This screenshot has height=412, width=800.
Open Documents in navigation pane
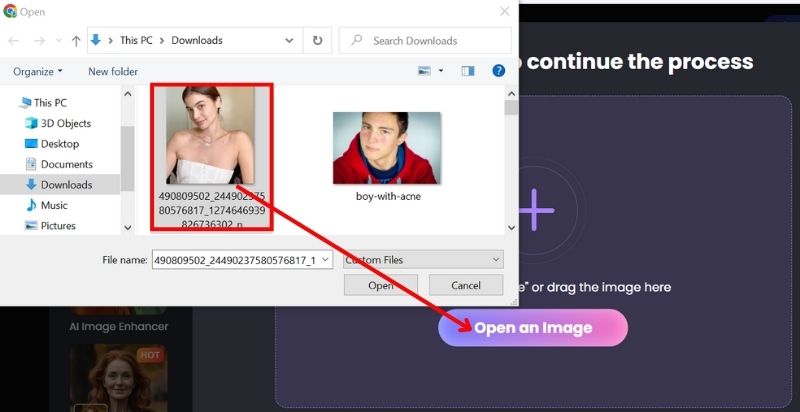point(59,164)
